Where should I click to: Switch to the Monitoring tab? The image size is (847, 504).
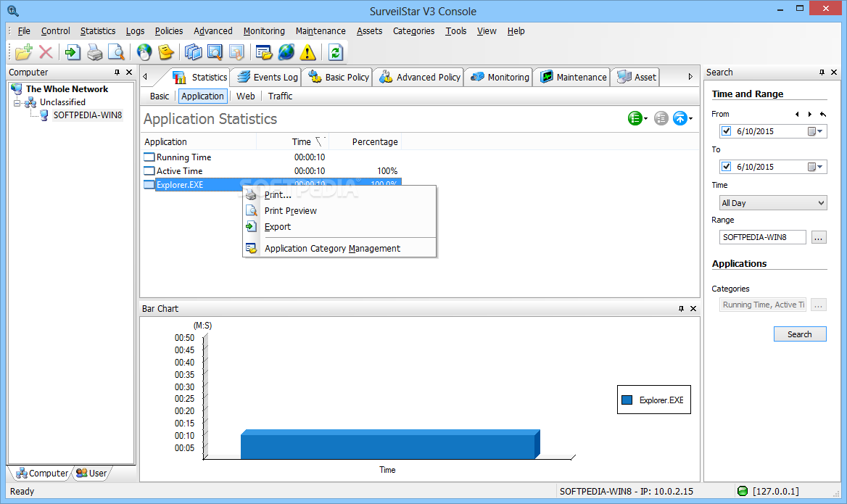pos(500,78)
